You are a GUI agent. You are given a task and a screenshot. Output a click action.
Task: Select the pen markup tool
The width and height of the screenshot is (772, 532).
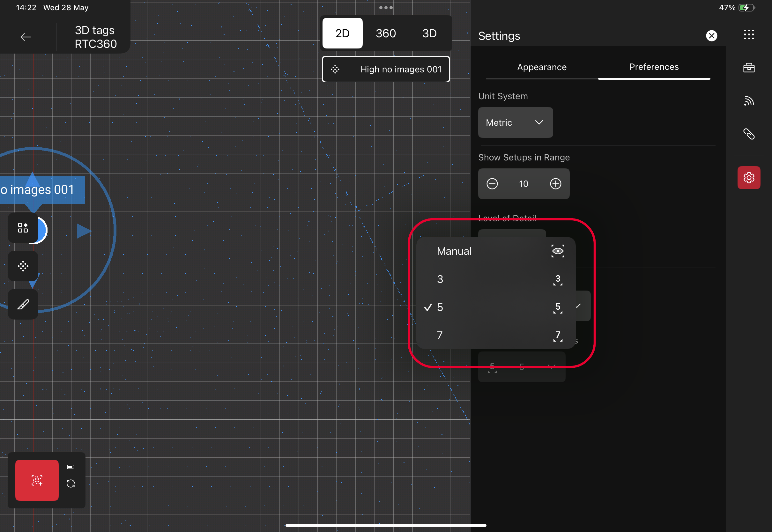pos(23,304)
